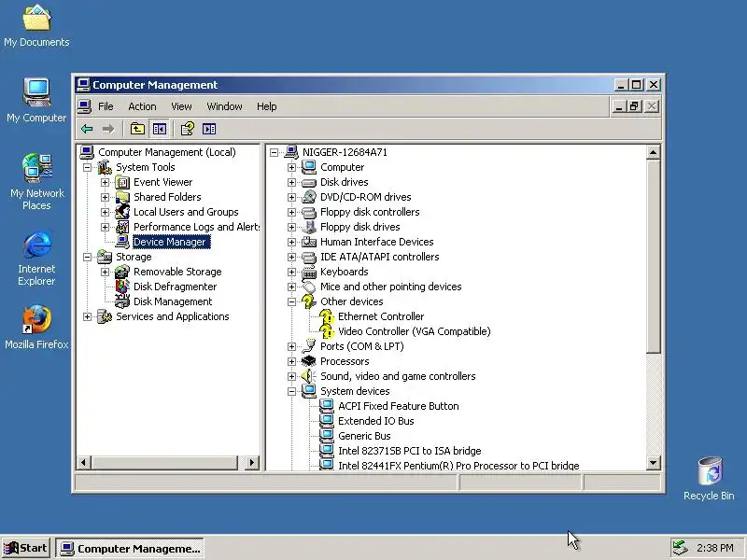This screenshot has height=560, width=747.
Task: Click the Disk Defragmenter icon
Action: pos(122,287)
